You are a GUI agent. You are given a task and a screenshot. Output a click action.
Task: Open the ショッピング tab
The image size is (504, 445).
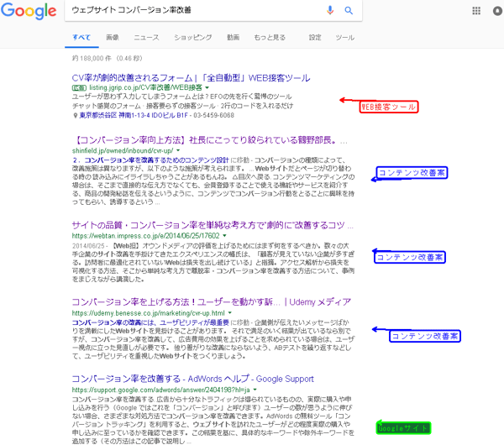(192, 38)
